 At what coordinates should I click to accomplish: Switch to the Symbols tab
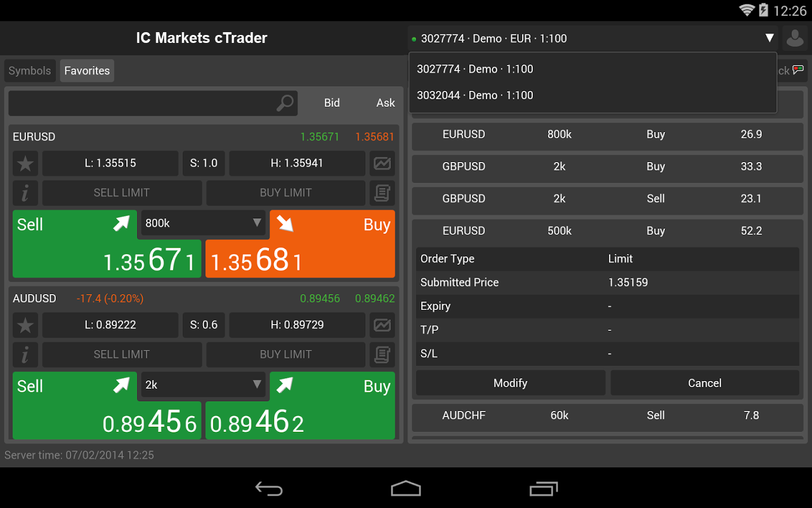(x=30, y=71)
